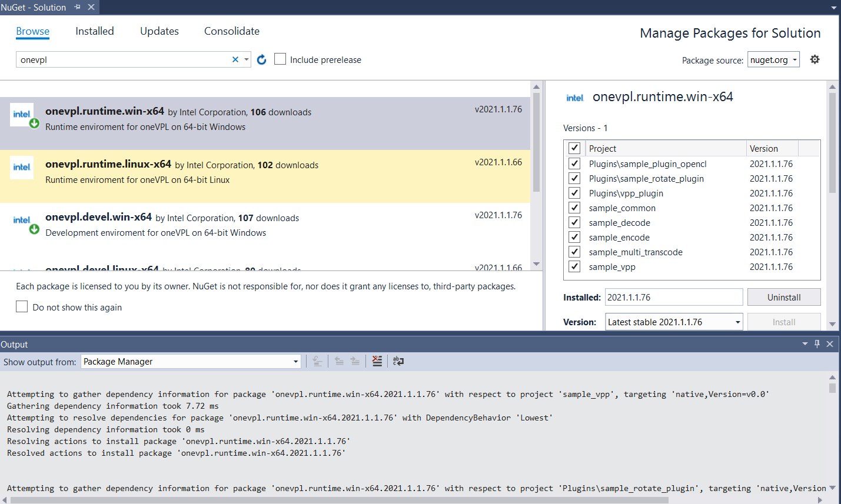Refresh the NuGet package search results
Viewport: 841px width, 504px height.
click(x=262, y=59)
